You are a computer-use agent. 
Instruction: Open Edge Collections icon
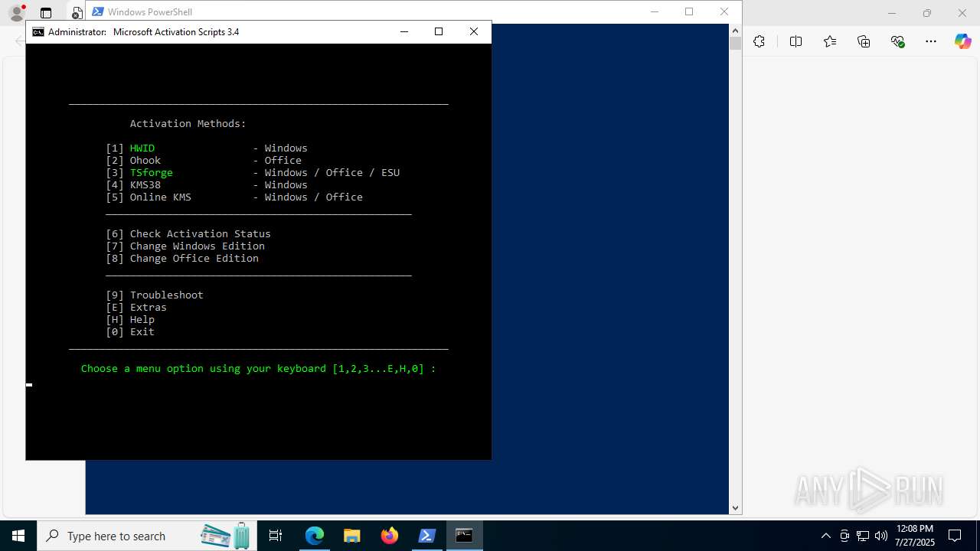[x=864, y=41]
